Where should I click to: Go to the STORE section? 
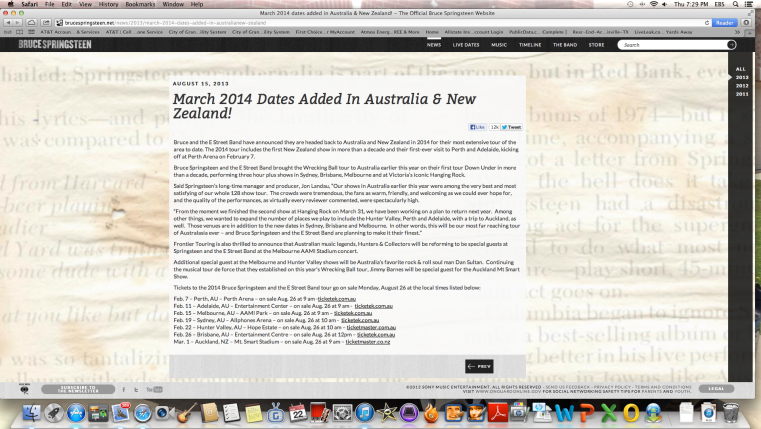coord(596,45)
